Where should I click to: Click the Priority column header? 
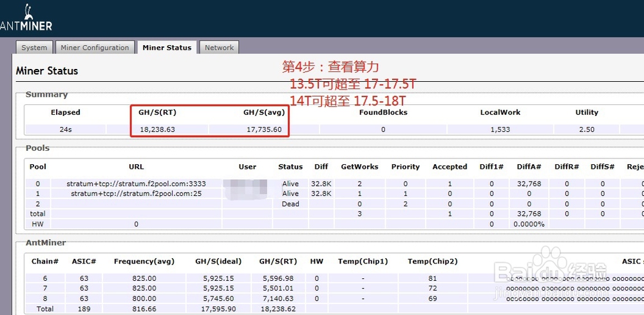point(405,167)
